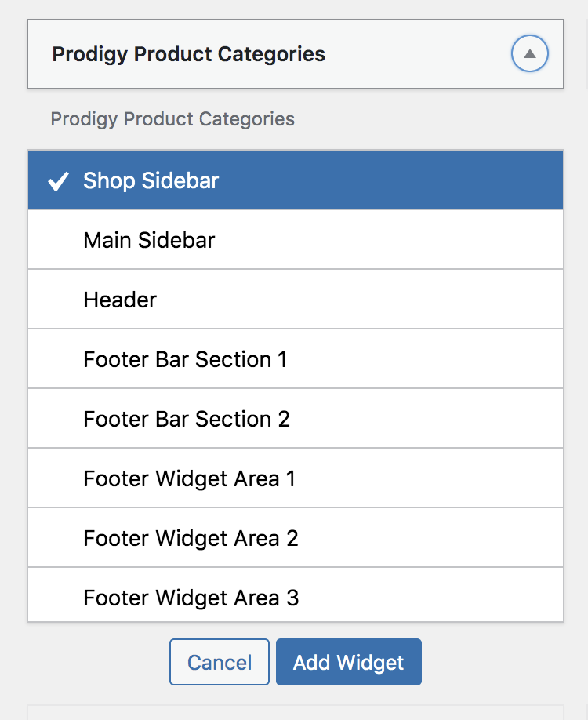Choose Main Sidebar as widget location
Viewport: 588px width, 720px height.
[296, 240]
